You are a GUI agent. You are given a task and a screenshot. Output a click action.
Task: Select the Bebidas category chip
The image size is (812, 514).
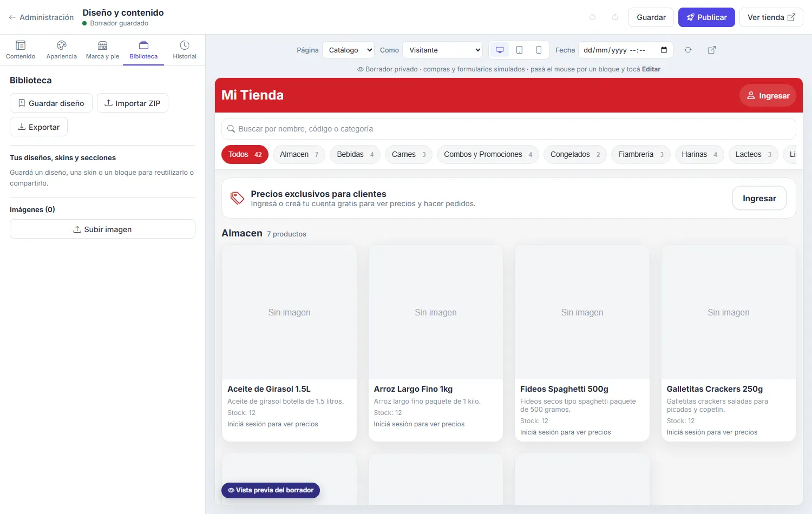tap(355, 154)
